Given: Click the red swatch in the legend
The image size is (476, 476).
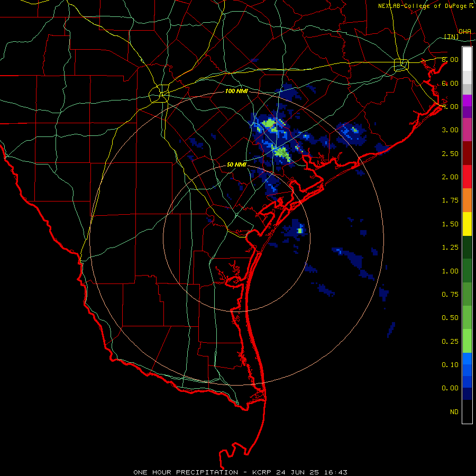Looking at the screenshot, I should pyautogui.click(x=467, y=177).
